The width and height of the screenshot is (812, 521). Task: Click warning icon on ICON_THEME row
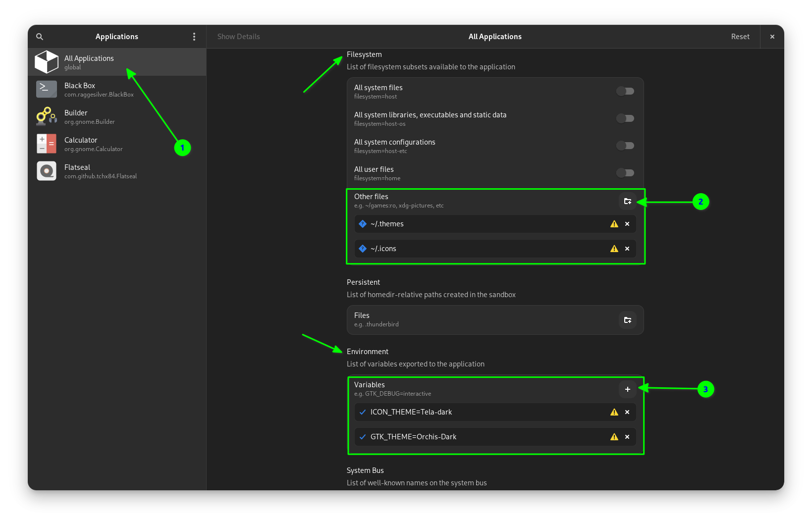coord(614,412)
